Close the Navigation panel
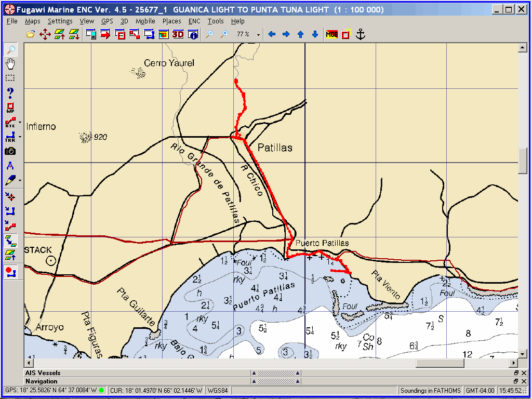 [524, 381]
